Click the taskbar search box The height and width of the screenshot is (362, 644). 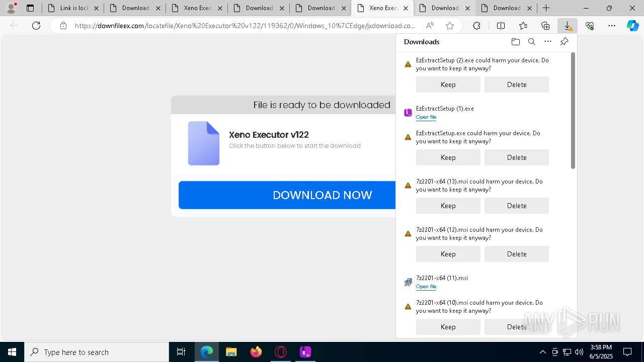(97, 352)
